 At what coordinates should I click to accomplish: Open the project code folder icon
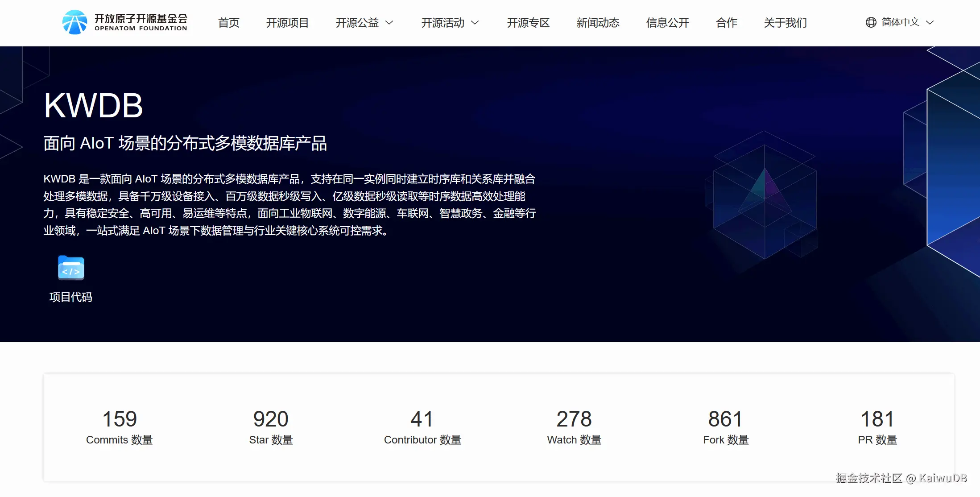point(71,268)
